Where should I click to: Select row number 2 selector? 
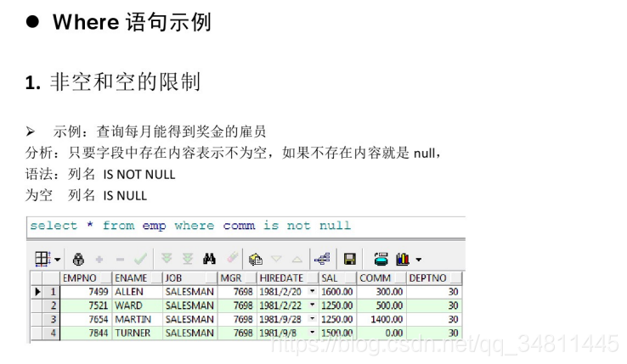point(52,305)
